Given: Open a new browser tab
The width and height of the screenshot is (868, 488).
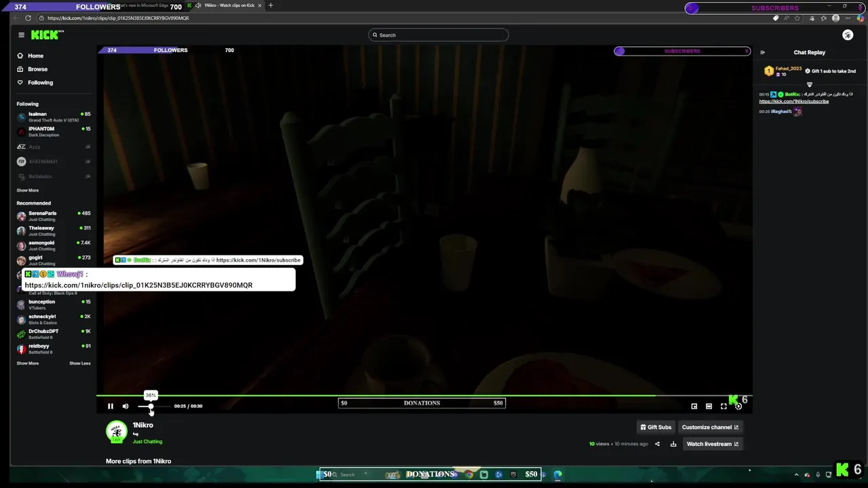Looking at the screenshot, I should click(x=271, y=5).
